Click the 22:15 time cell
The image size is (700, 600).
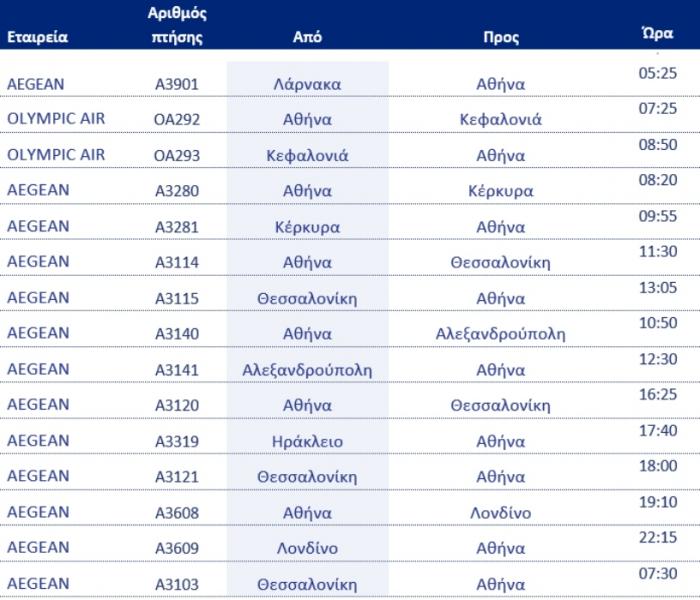click(x=658, y=538)
